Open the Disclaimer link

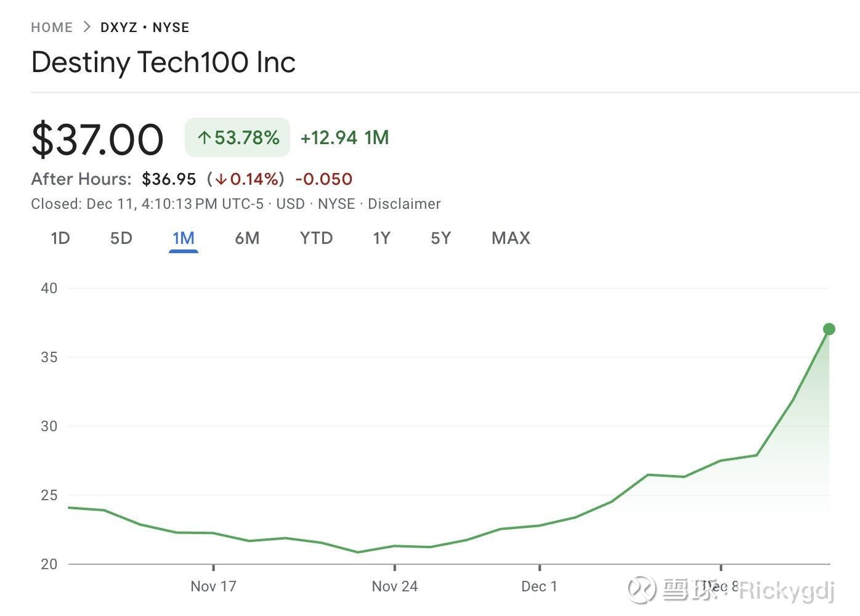[x=404, y=204]
